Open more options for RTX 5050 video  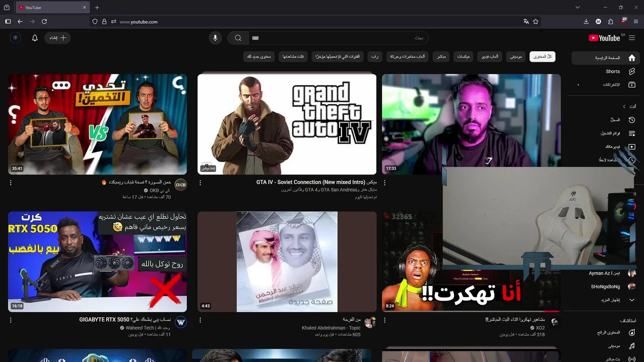tap(11, 320)
